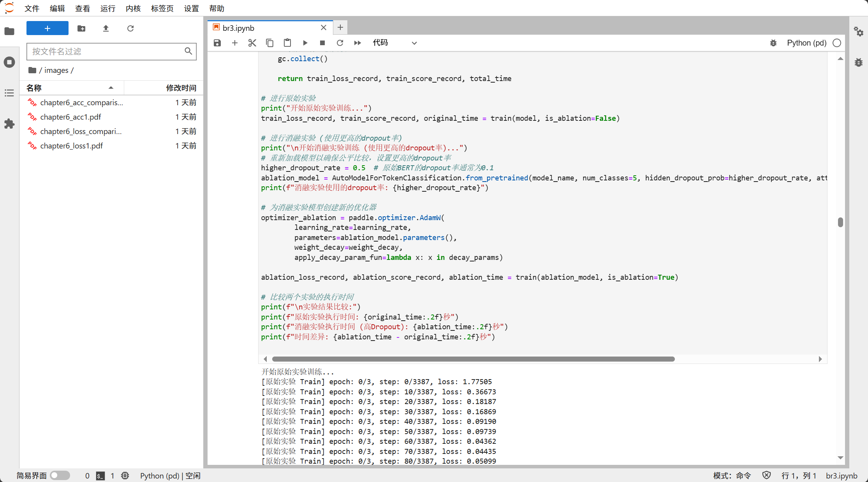Select chapter6_loss_compari... file
868x482 pixels.
pos(112,131)
